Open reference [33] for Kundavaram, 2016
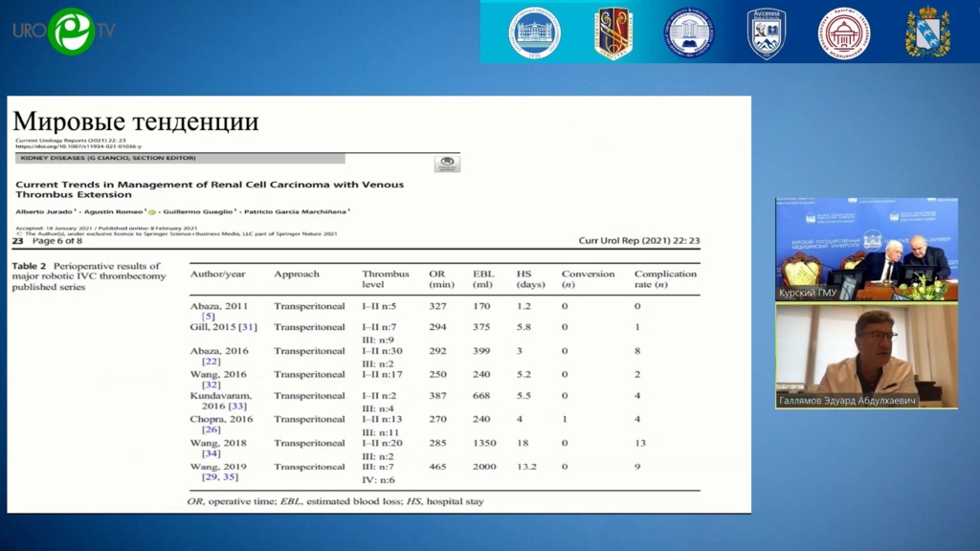Viewport: 980px width, 551px height. tap(237, 407)
